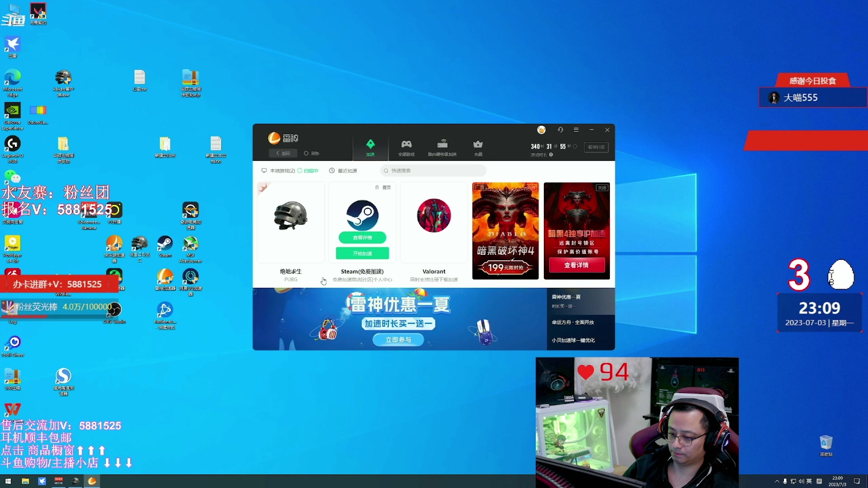Select the 绝地求生 PUBG helmet card
This screenshot has height=488, width=868.
291,223
